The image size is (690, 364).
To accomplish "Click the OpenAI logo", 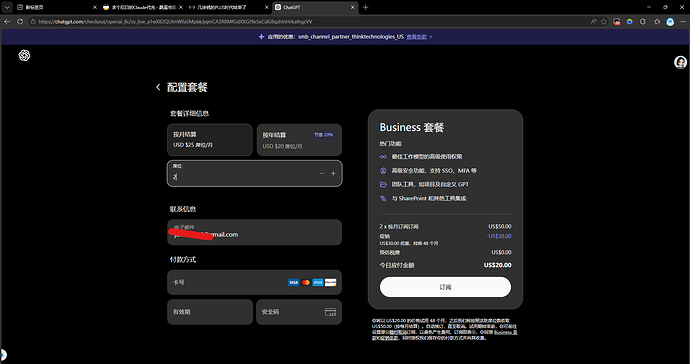I will click(24, 55).
